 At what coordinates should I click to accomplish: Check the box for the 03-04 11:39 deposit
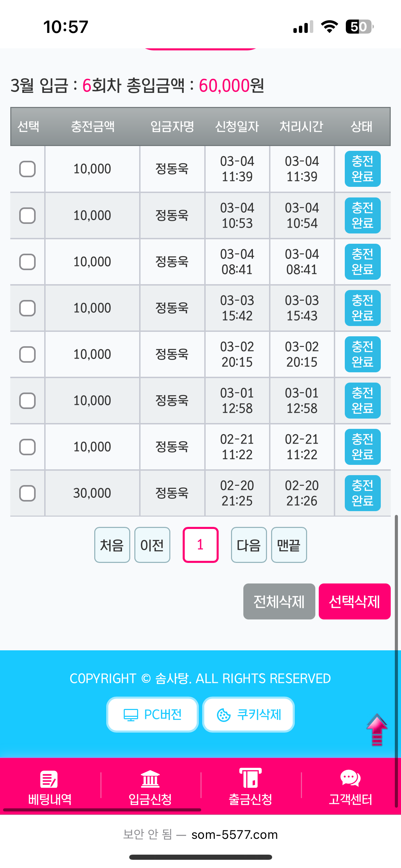pos(27,169)
